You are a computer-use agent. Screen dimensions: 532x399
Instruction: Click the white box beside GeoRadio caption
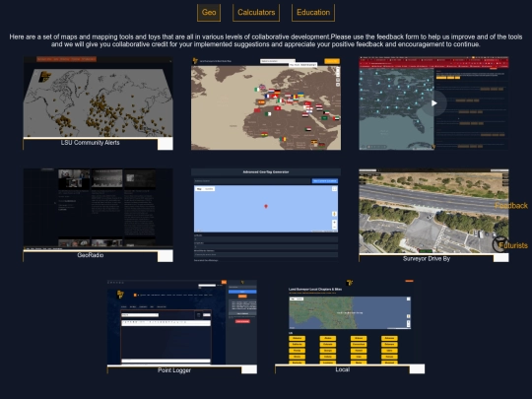pyautogui.click(x=166, y=256)
